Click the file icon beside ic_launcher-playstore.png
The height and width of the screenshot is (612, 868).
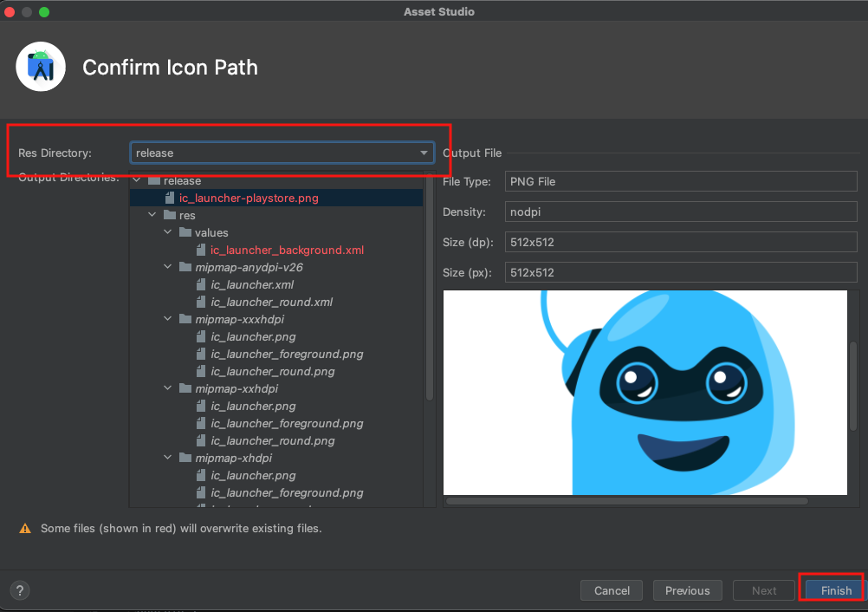click(171, 199)
